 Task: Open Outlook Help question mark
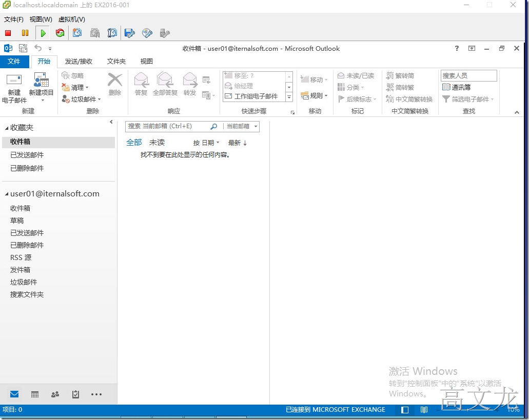pyautogui.click(x=457, y=48)
